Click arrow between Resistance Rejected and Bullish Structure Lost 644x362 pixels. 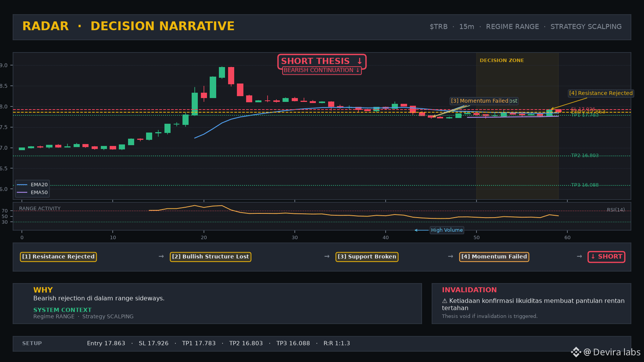pos(161,256)
